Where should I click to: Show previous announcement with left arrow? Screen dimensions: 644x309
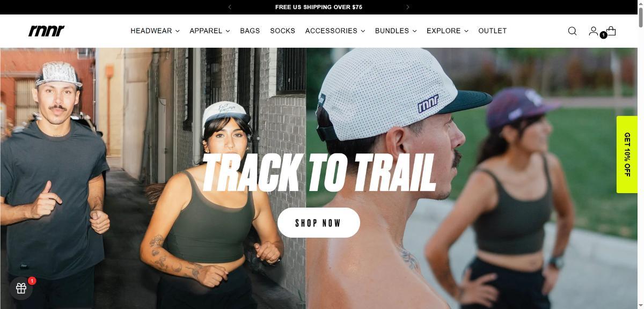tap(230, 7)
